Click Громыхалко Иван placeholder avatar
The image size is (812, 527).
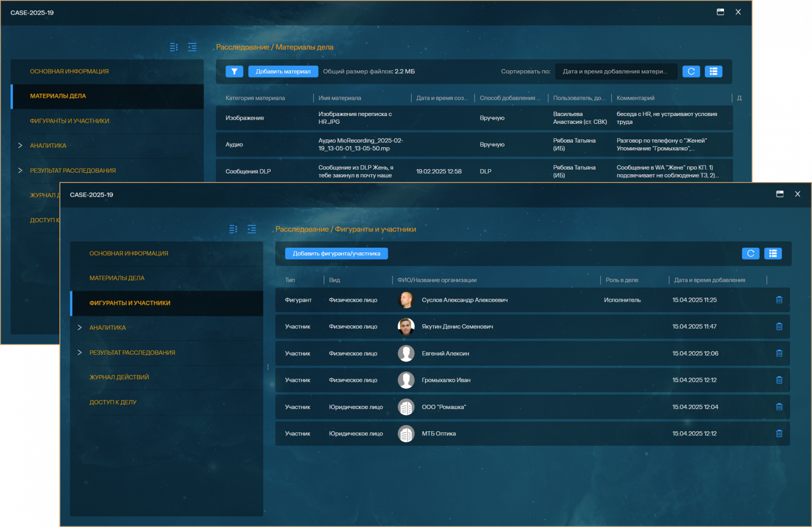[x=406, y=380]
